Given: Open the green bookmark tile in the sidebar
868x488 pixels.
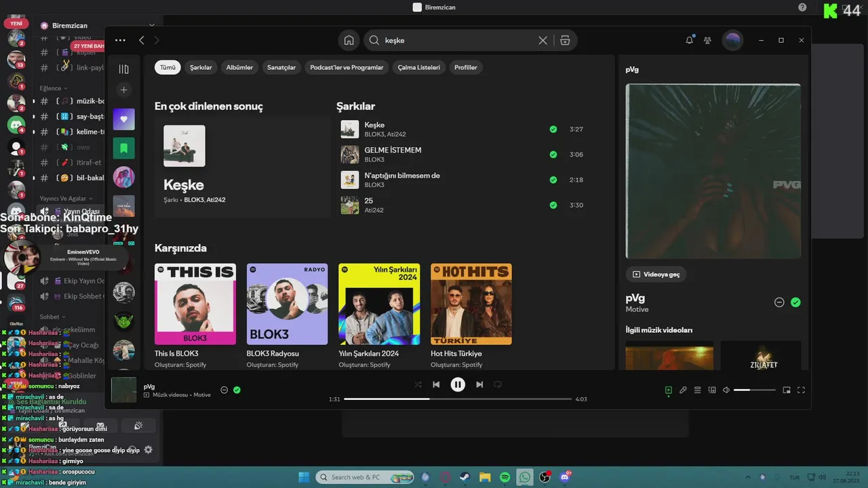Looking at the screenshot, I should pyautogui.click(x=123, y=148).
